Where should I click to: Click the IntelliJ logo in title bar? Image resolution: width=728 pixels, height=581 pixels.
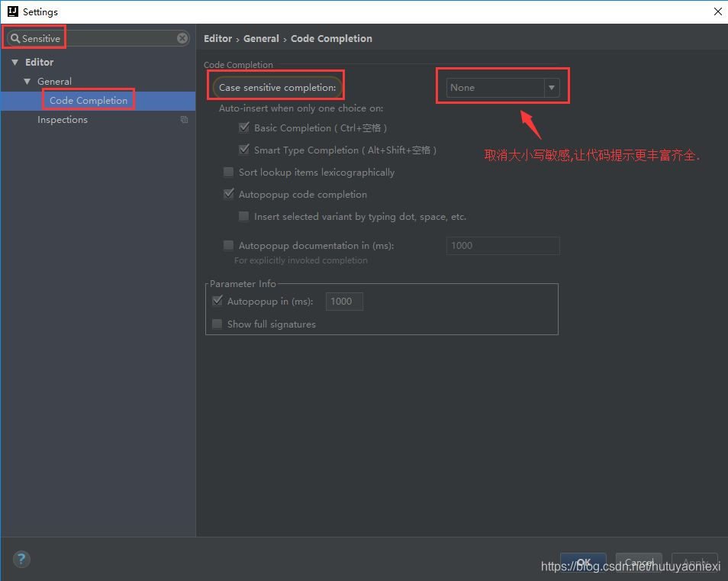[x=13, y=11]
